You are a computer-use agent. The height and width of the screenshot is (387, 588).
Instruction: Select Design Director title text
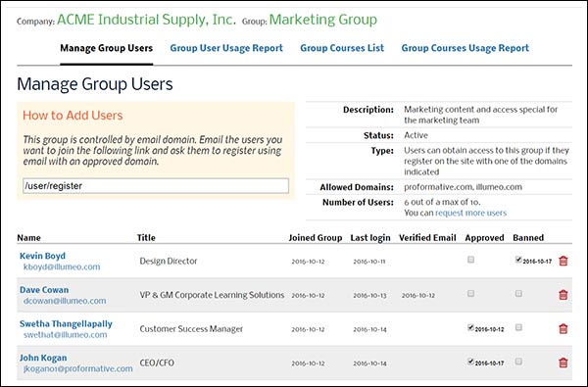click(169, 261)
